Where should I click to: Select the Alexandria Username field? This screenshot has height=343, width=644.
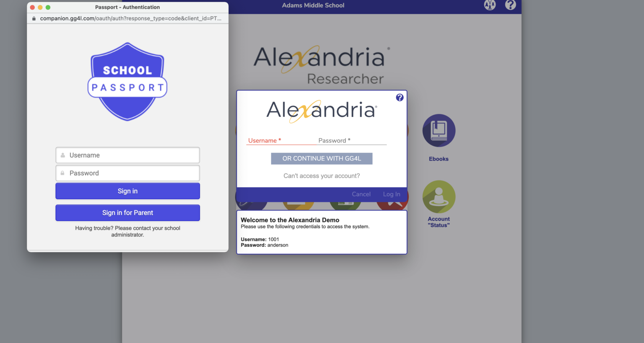280,141
